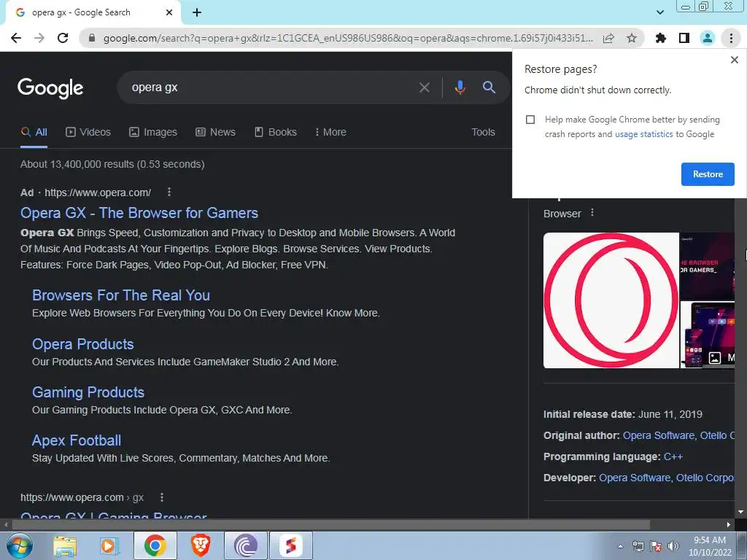The height and width of the screenshot is (560, 747).
Task: Switch to the News tab
Action: point(215,132)
